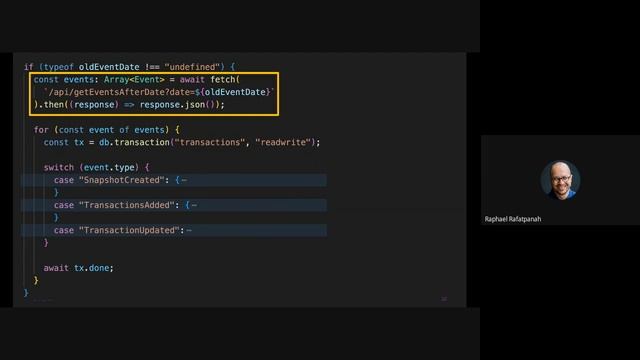Image resolution: width=640 pixels, height=360 pixels.
Task: Click the "await tx.done;" line
Action: point(79,268)
